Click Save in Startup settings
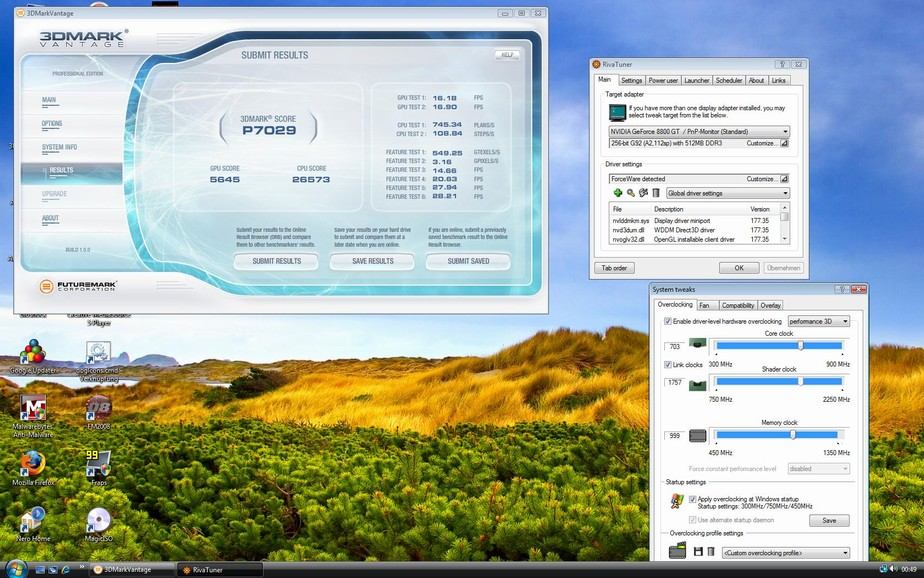This screenshot has height=578, width=924. click(x=829, y=520)
